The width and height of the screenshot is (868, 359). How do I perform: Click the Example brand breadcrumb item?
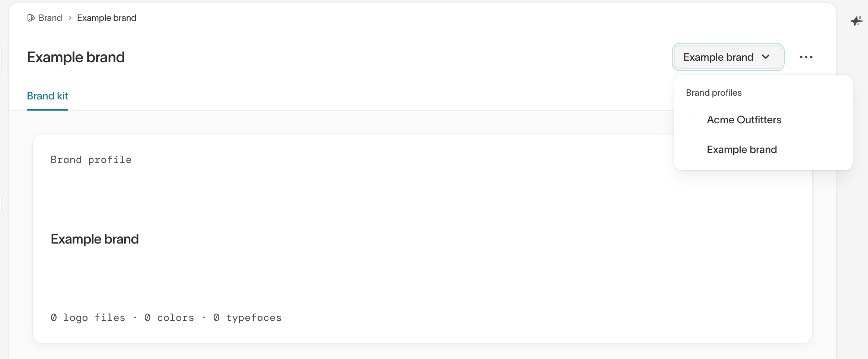pyautogui.click(x=106, y=18)
